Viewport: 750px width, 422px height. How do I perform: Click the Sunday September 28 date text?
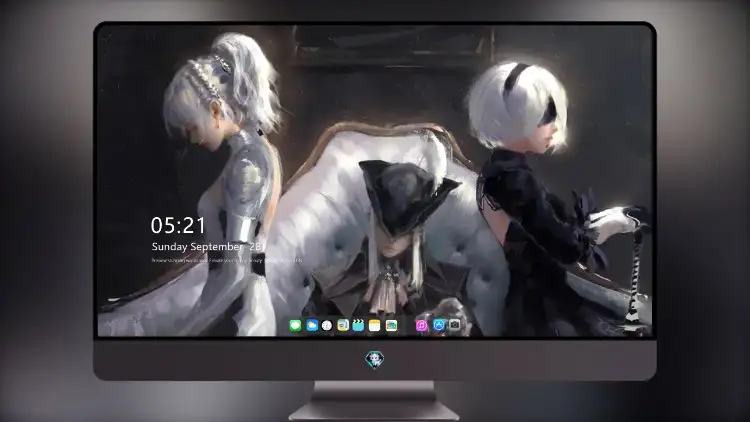207,247
